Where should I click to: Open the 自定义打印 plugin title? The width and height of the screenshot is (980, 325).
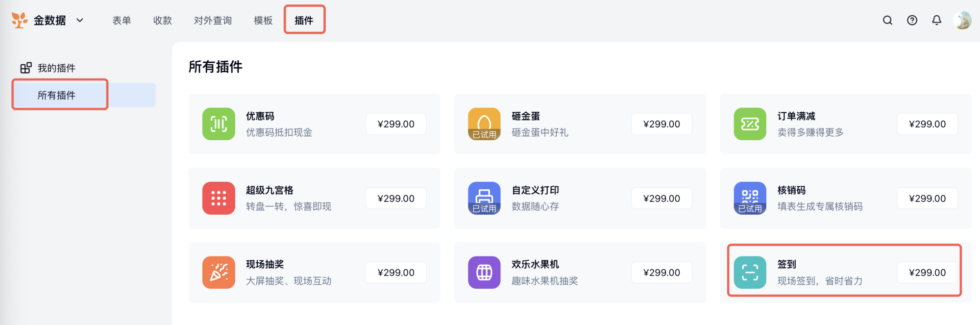tap(535, 190)
